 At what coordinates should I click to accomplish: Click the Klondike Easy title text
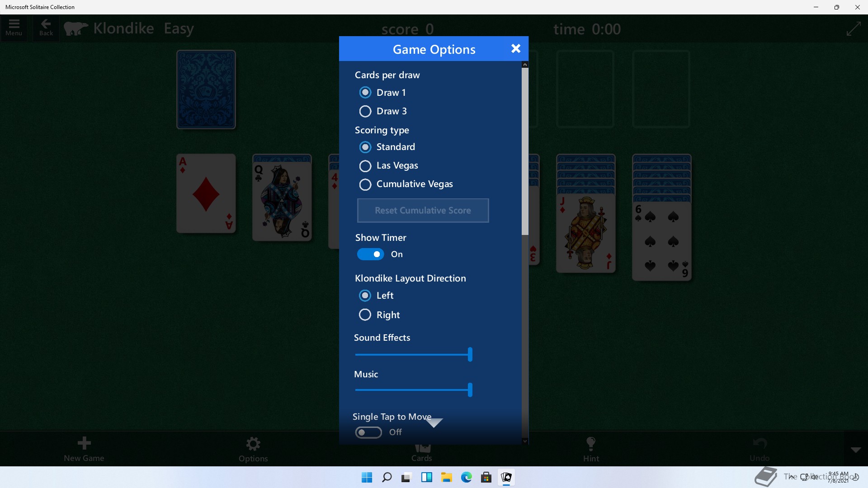pos(144,28)
